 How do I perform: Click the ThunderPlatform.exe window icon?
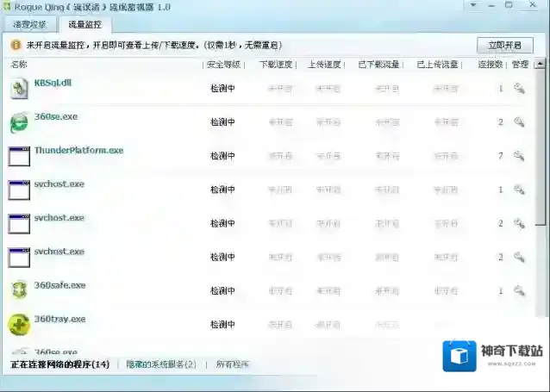(x=19, y=156)
